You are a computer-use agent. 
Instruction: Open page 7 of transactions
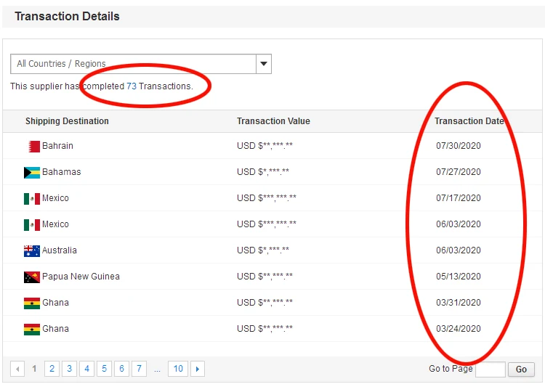(x=139, y=369)
